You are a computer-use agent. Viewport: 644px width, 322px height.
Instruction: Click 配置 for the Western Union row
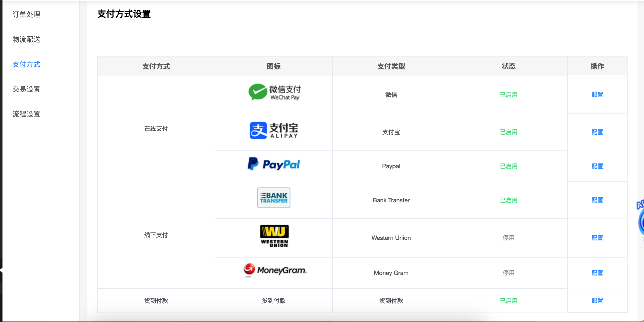(x=597, y=238)
